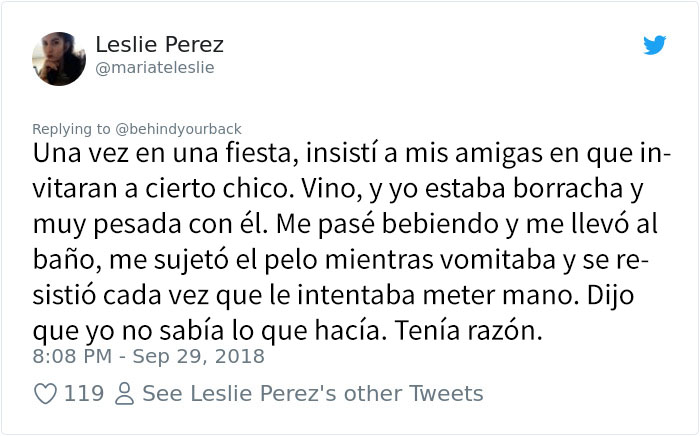This screenshot has height=436, width=700.
Task: Click the word 'Tweets' in the footer link
Action: click(x=446, y=394)
